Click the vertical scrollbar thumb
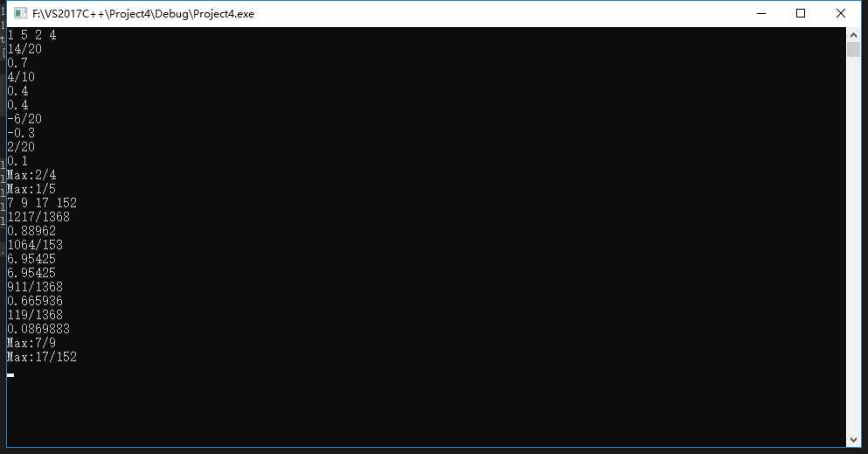 [853, 49]
